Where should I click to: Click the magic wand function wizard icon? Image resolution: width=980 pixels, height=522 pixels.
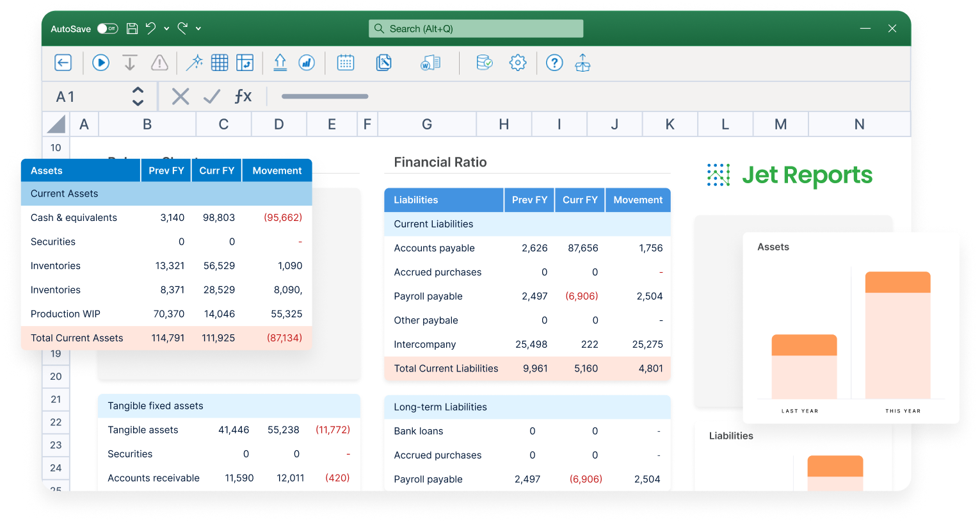pyautogui.click(x=194, y=63)
